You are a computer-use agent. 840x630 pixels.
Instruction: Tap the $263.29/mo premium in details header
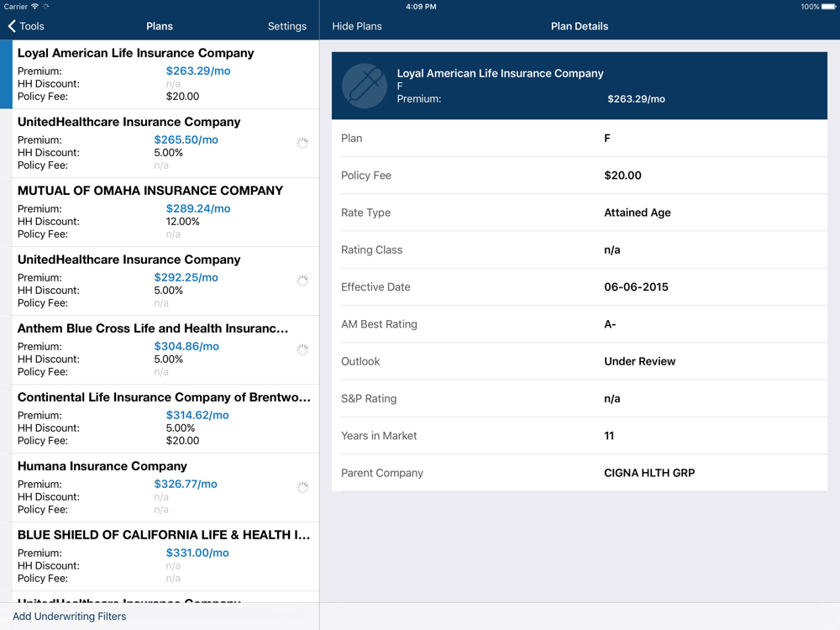(x=636, y=99)
